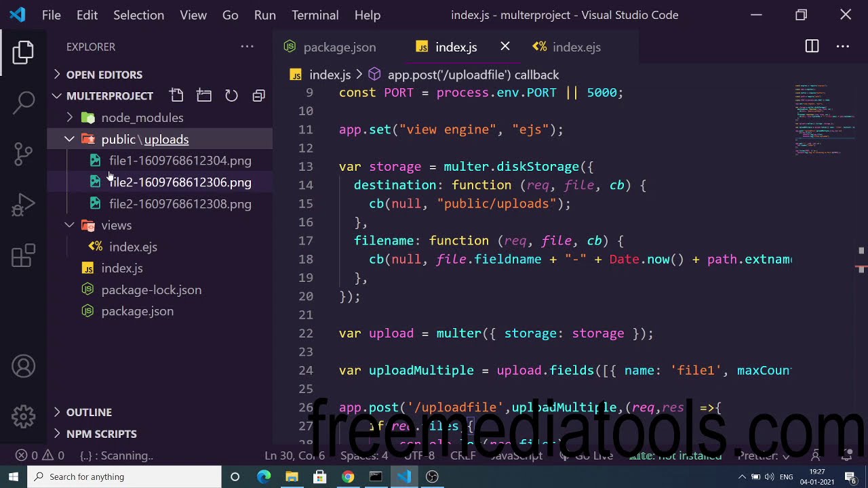Expand the OUTLINE section
The image size is (868, 488).
point(89,412)
